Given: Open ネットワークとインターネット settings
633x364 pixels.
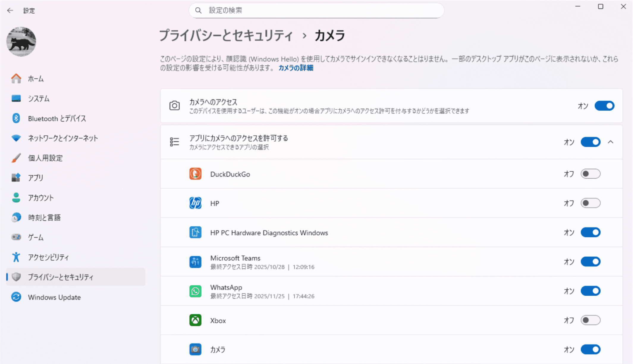Looking at the screenshot, I should point(63,138).
